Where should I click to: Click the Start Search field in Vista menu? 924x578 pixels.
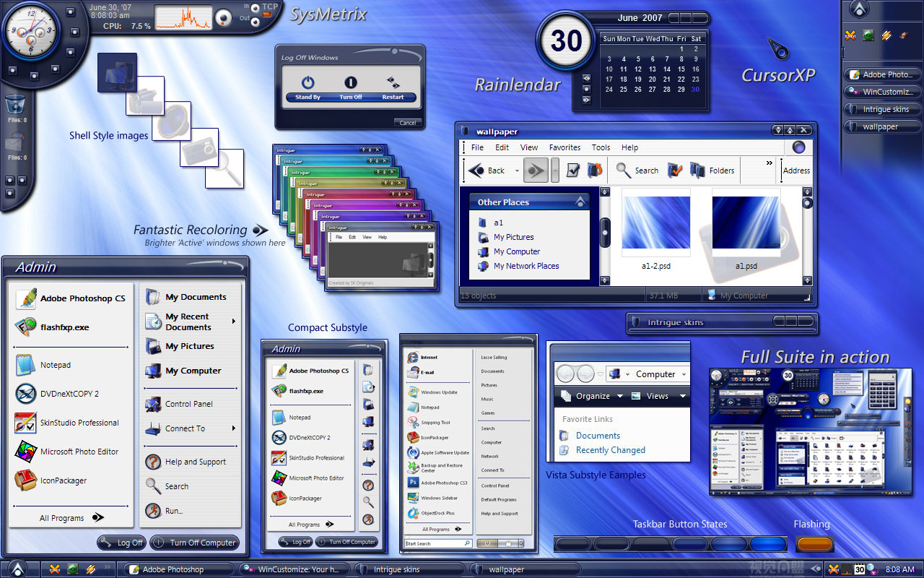click(x=438, y=543)
